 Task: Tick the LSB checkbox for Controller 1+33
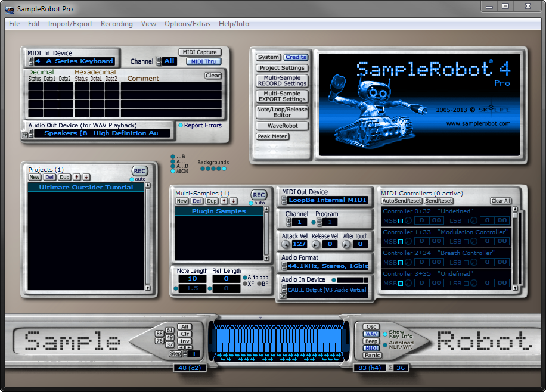[x=466, y=242]
